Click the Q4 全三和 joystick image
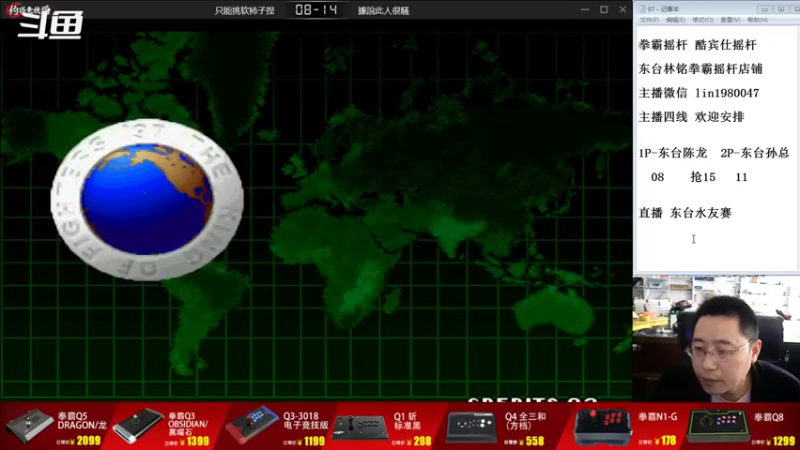 coord(471,426)
